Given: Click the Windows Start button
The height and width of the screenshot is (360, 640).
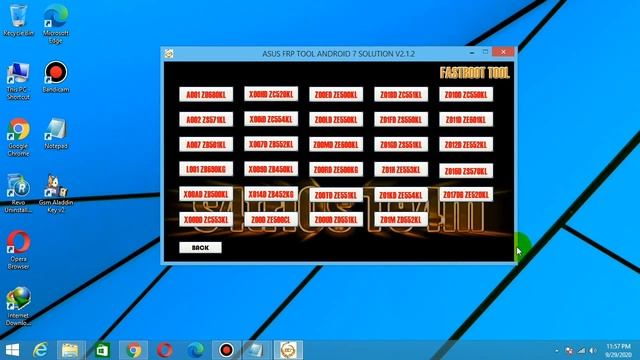Looking at the screenshot, I should click(x=12, y=350).
